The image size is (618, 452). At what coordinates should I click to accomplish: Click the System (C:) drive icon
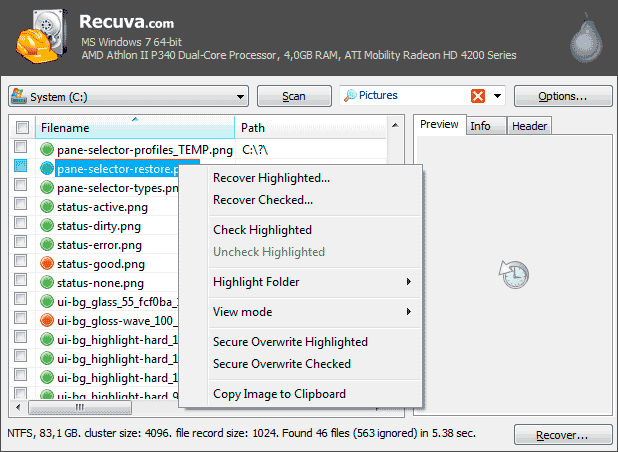(x=18, y=96)
